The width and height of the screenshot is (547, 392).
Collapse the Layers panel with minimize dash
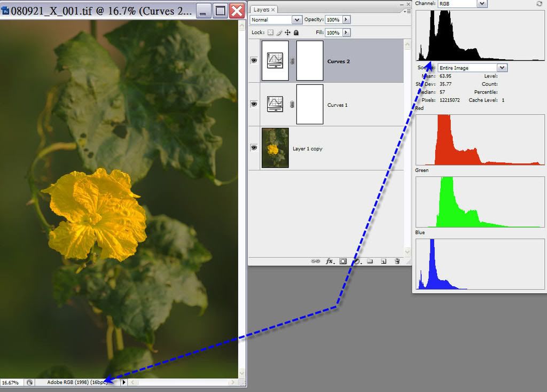(402, 4)
